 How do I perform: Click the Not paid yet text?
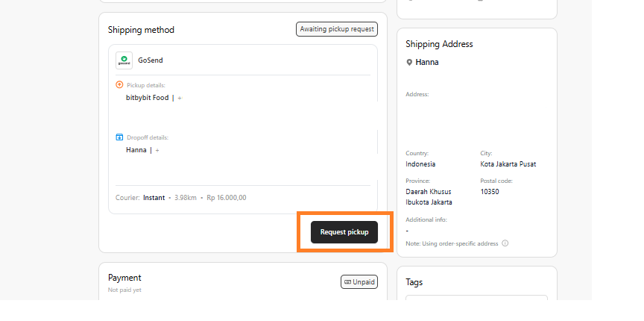[x=124, y=290]
